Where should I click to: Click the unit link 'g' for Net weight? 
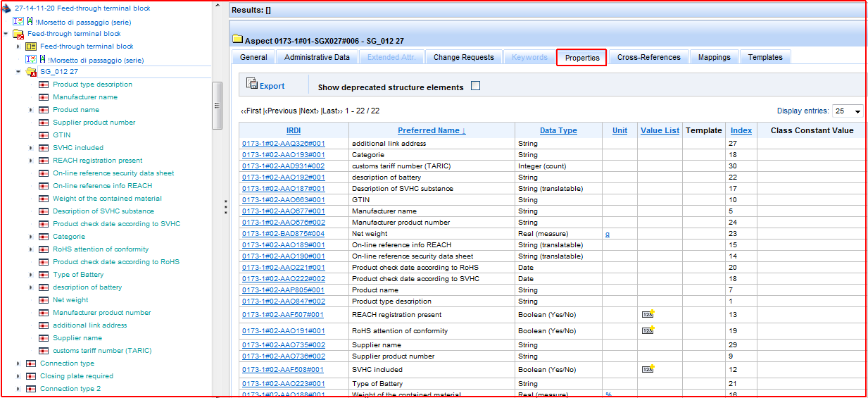pyautogui.click(x=607, y=234)
